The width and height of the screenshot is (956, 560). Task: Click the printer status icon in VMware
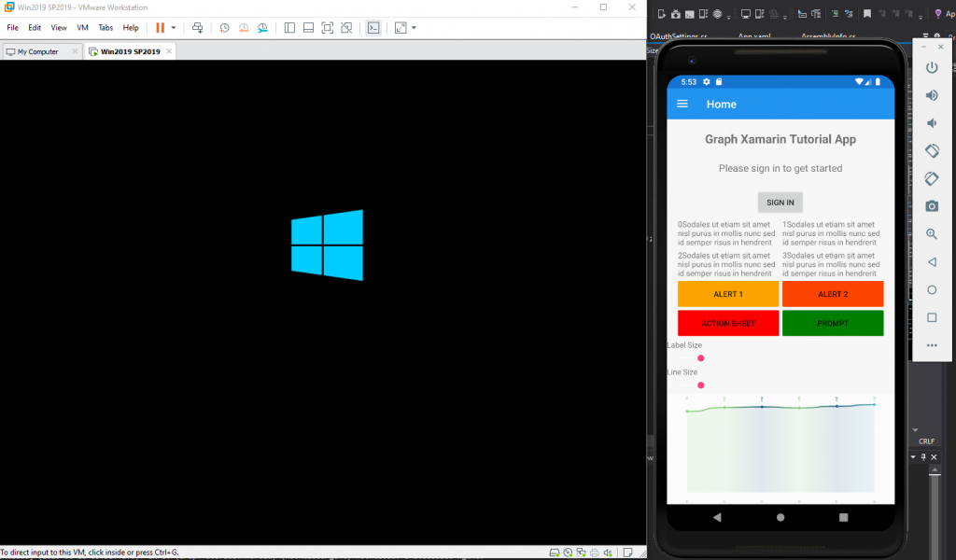click(595, 553)
